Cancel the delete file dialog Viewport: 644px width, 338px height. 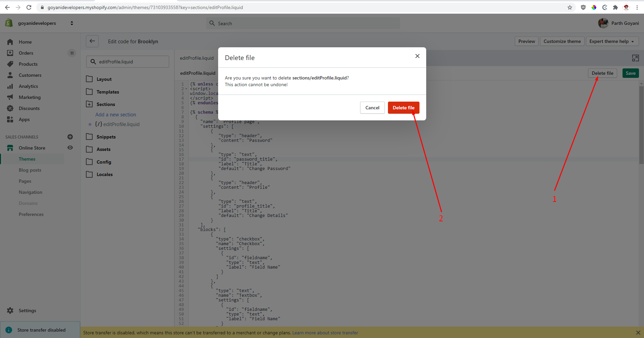click(x=372, y=108)
